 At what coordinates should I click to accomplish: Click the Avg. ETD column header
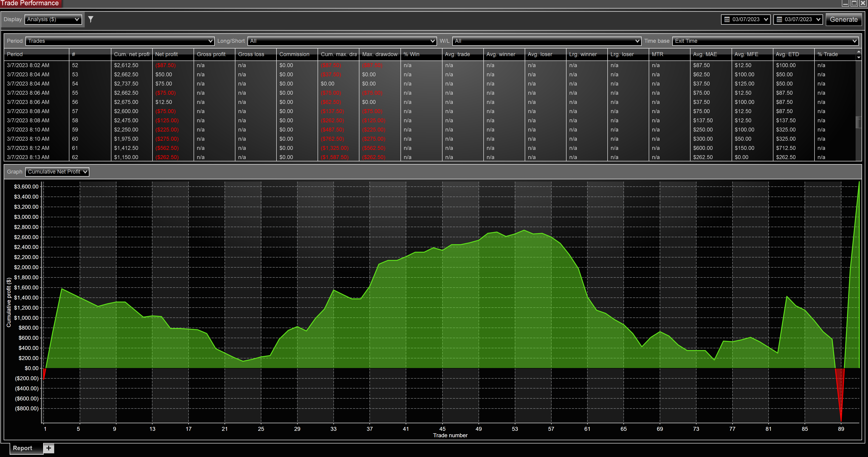pos(794,54)
